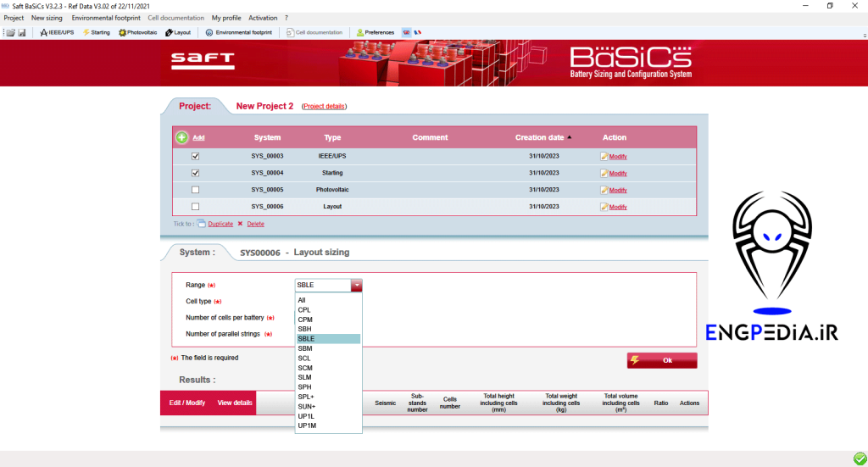Open IEEE/UPS sizing from the toolbar

tap(57, 32)
